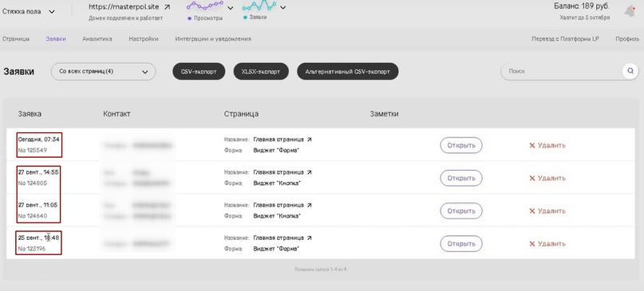This screenshot has width=644, height=291.
Task: Click Открыть for request No 124640
Action: (x=461, y=211)
